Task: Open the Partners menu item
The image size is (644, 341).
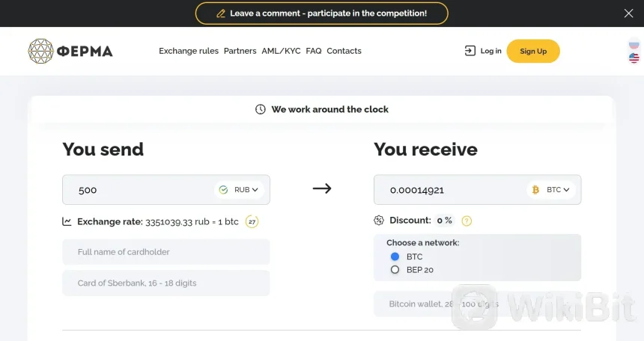Action: tap(240, 51)
